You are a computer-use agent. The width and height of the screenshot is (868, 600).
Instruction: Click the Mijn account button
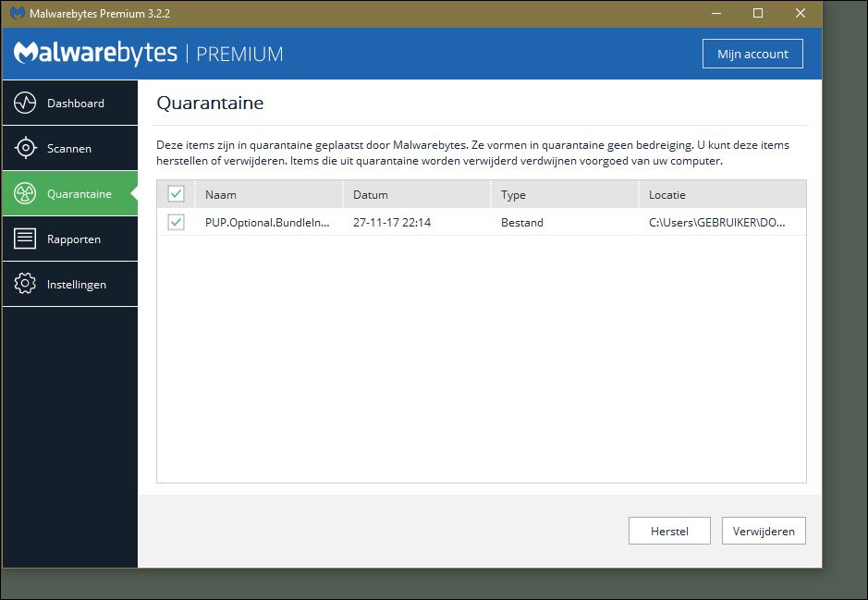click(x=752, y=54)
